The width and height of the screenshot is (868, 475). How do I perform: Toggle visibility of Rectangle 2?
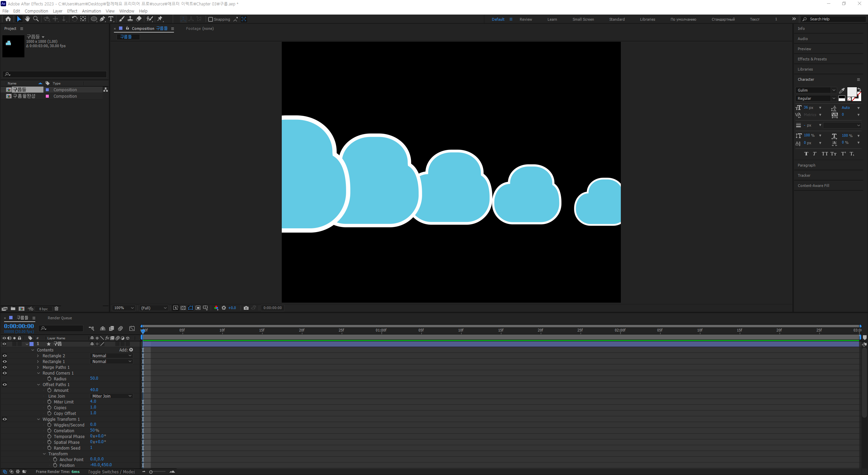click(x=5, y=356)
